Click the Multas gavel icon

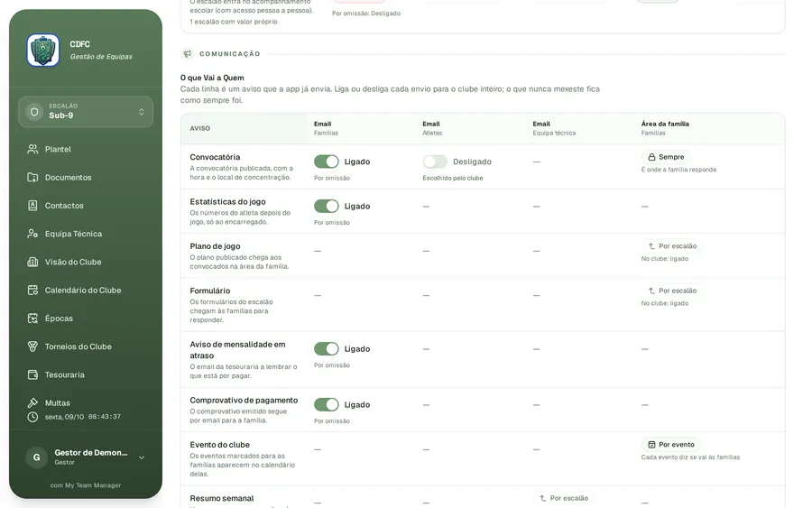point(32,402)
